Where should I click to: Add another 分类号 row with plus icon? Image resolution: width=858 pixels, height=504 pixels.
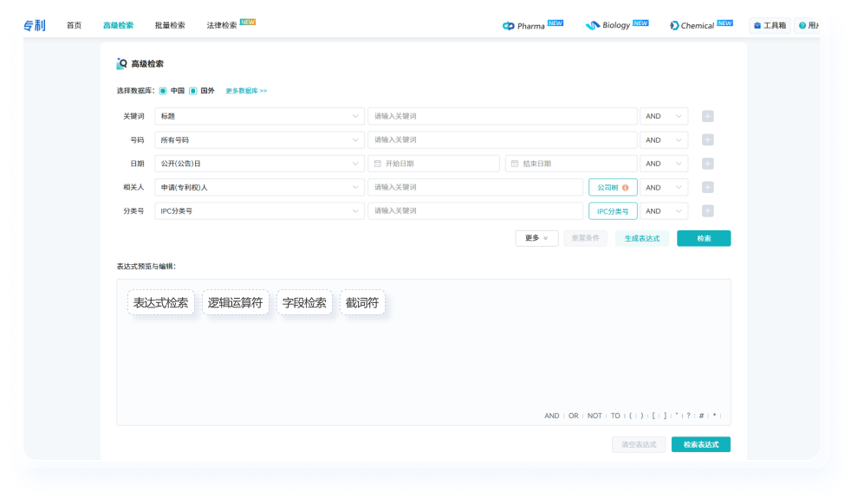pos(707,211)
